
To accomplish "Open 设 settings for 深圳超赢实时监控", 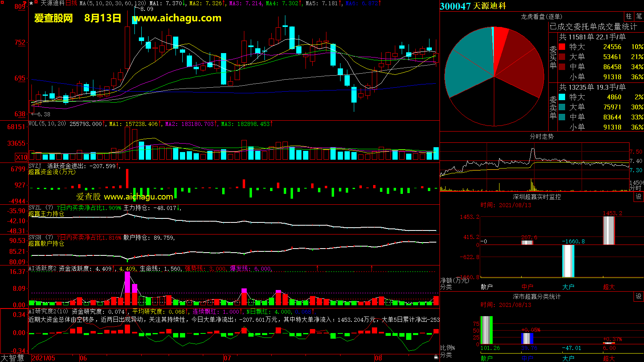I will click(x=638, y=197).
